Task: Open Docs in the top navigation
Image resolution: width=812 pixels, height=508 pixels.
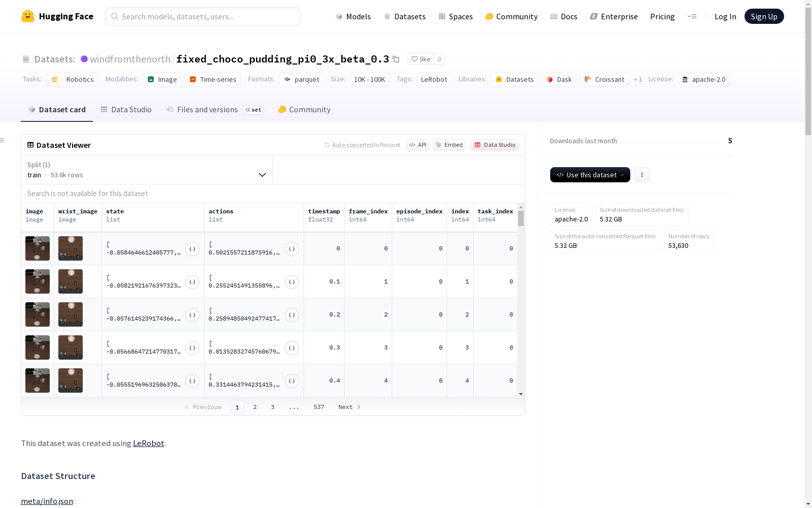Action: click(564, 16)
